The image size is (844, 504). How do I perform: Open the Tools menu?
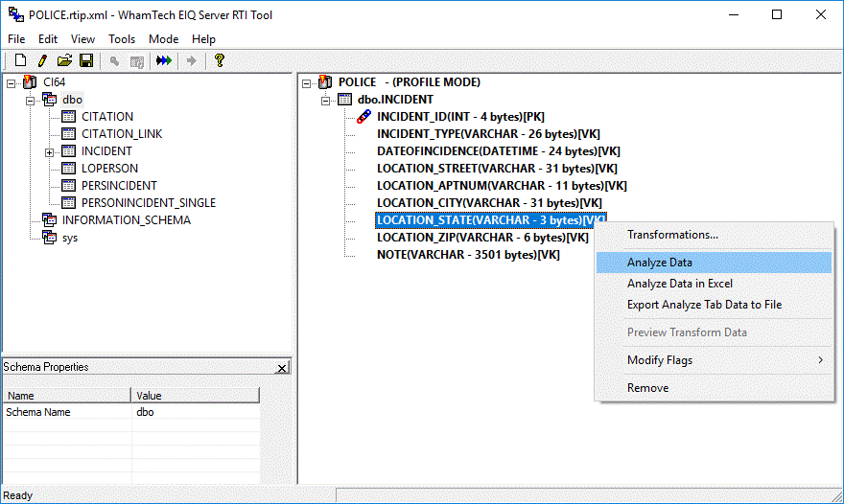pyautogui.click(x=122, y=39)
